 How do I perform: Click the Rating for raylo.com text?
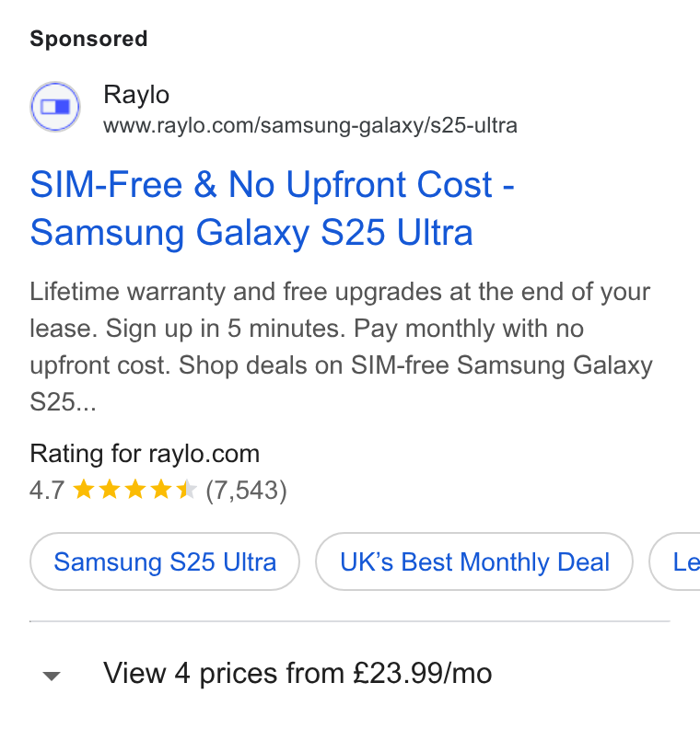pos(145,454)
